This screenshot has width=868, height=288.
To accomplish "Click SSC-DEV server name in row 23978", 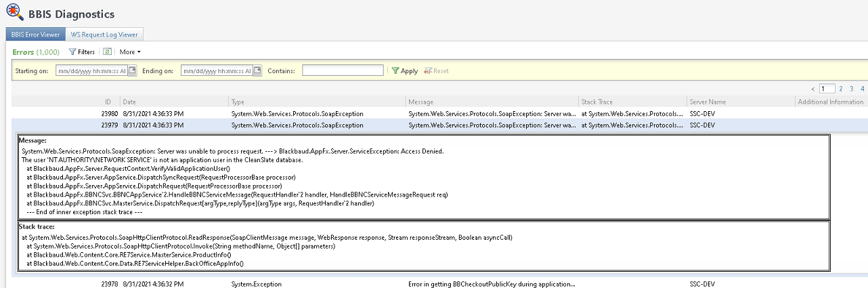I will 702,284.
